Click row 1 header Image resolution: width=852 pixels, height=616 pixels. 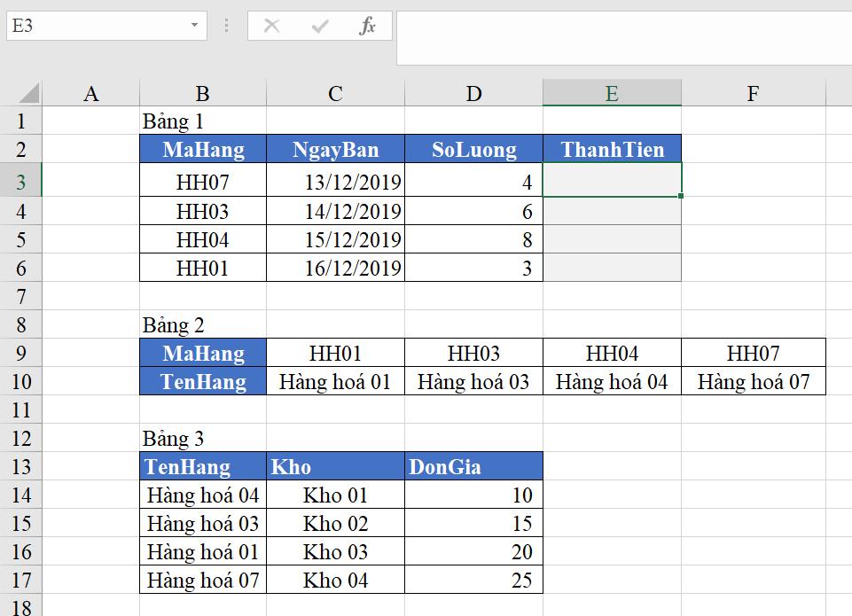[x=21, y=121]
